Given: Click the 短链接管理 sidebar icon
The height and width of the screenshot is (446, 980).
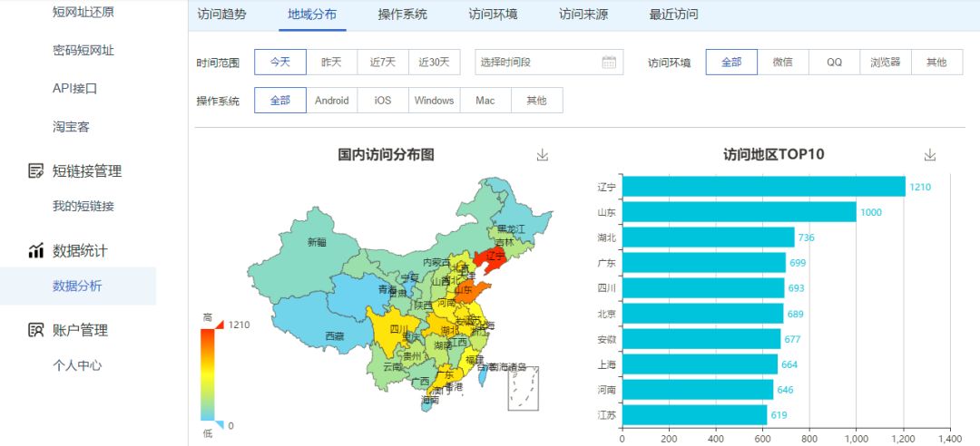Looking at the screenshot, I should (36, 170).
